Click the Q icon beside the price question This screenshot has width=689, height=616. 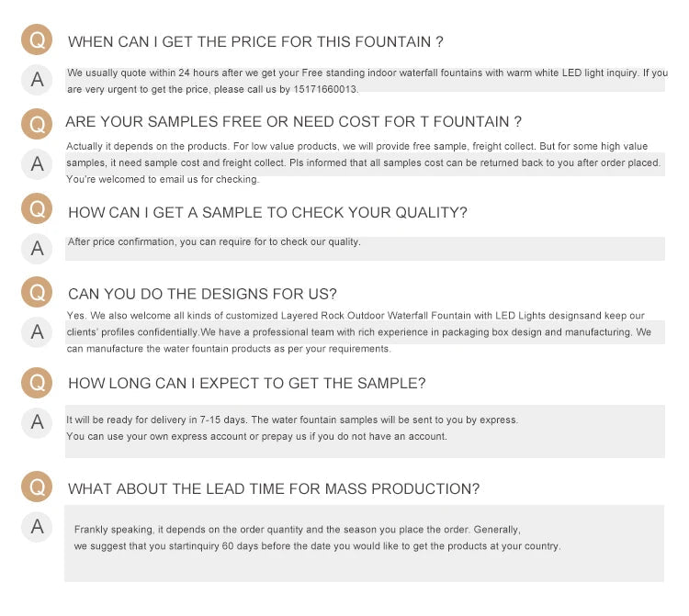click(x=37, y=39)
